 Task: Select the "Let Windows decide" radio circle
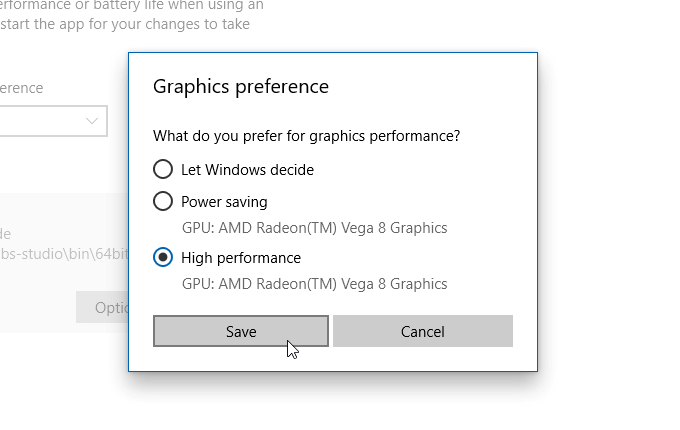(163, 169)
